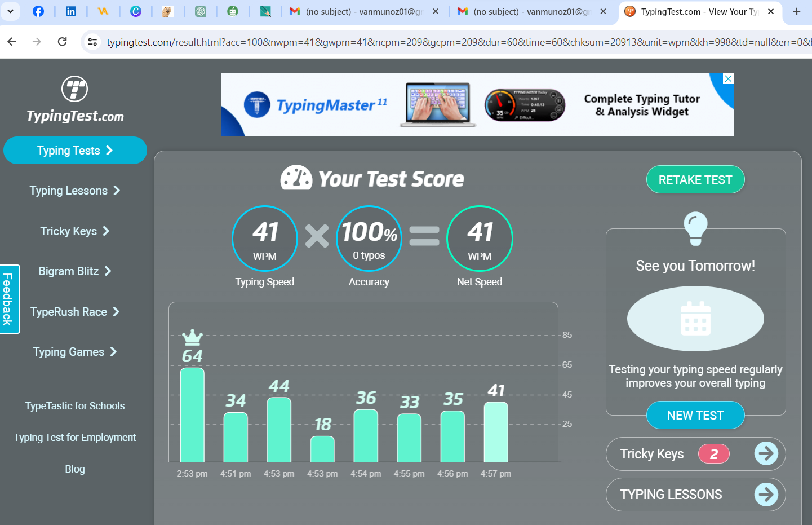Switch to the first Gmail (no subject) tab
The height and width of the screenshot is (525, 812).
click(363, 11)
